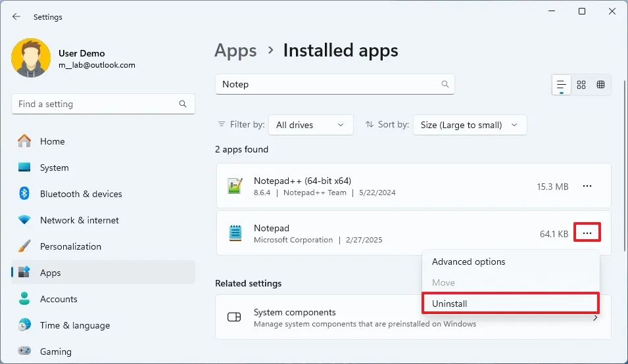
Task: Open Accounts settings
Action: point(103,299)
